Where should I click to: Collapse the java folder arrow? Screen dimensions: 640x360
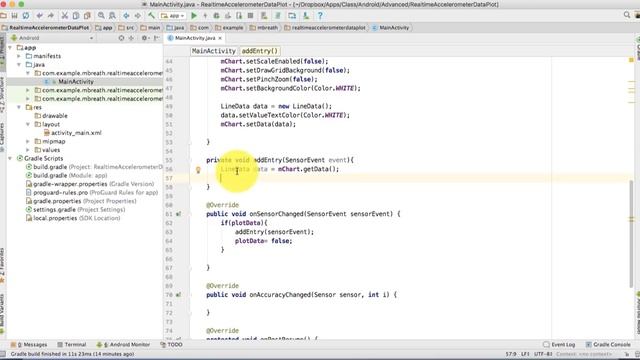coord(19,65)
